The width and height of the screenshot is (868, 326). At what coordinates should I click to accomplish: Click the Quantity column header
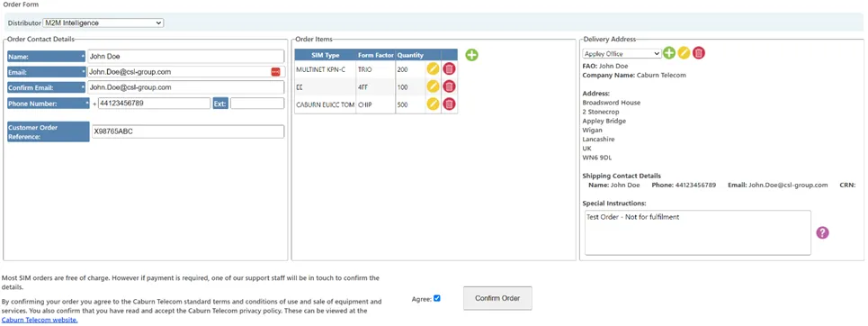(x=410, y=55)
